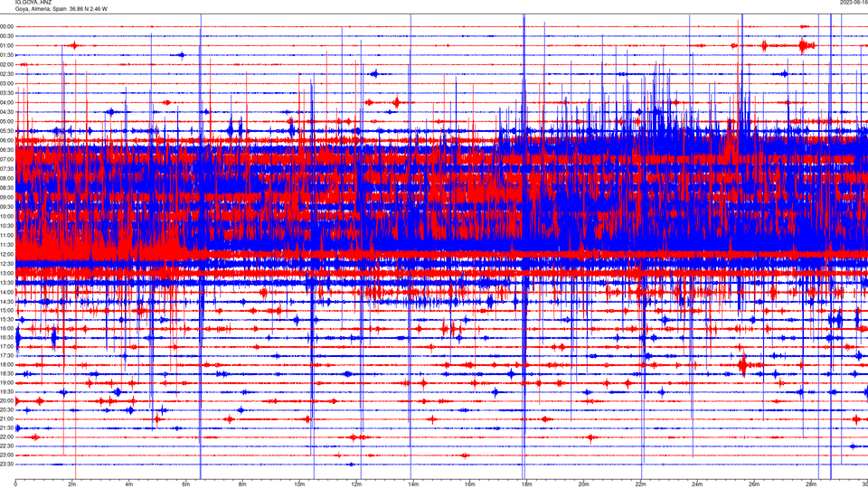Screen dimensions: 868x488
Task: Select the 02:30 trace row label
Action: (6, 73)
